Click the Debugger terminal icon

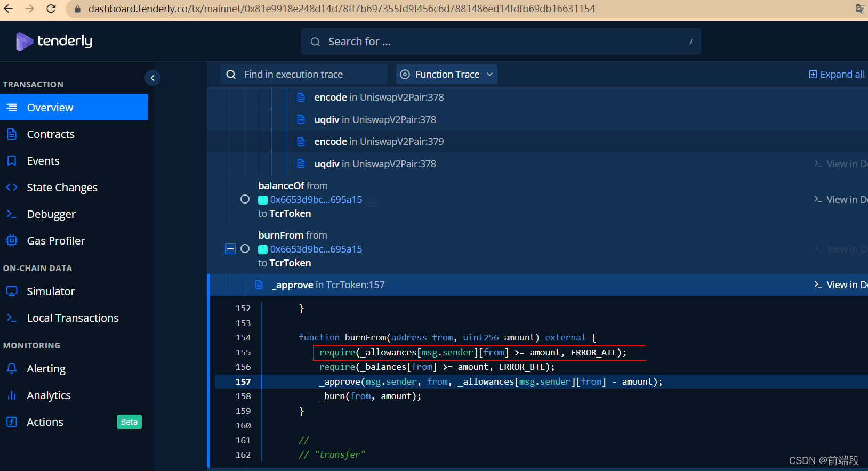[x=12, y=214]
